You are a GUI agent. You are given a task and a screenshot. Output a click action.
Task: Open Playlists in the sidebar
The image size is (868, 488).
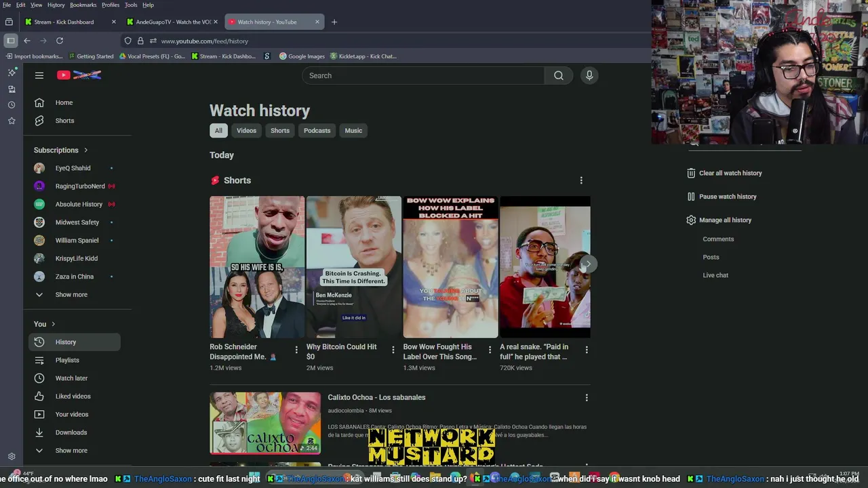pyautogui.click(x=75, y=361)
